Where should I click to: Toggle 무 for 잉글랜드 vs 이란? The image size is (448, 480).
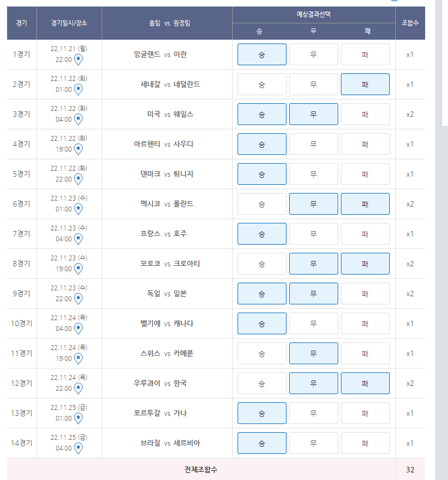click(x=314, y=54)
